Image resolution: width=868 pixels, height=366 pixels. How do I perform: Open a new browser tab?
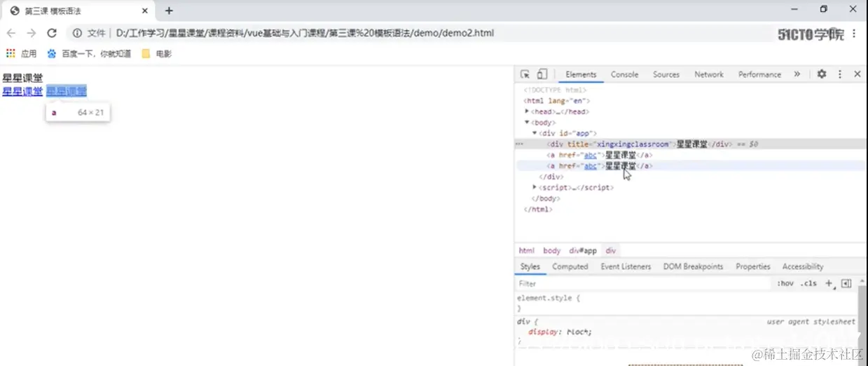pyautogui.click(x=169, y=11)
